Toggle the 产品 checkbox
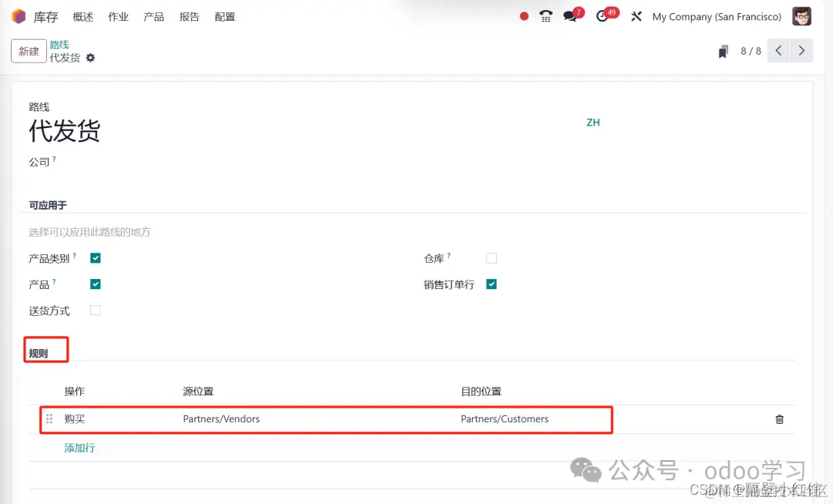Screen dimensions: 833x504 click(x=96, y=284)
